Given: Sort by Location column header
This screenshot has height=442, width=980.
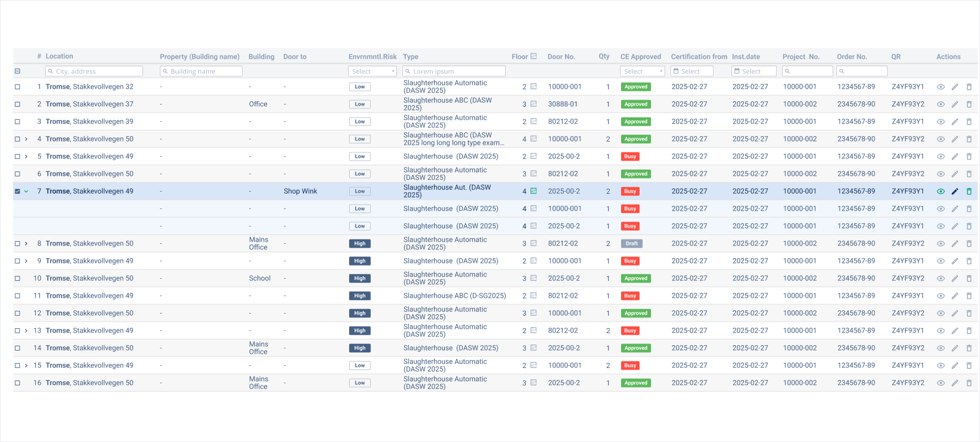Looking at the screenshot, I should point(59,56).
